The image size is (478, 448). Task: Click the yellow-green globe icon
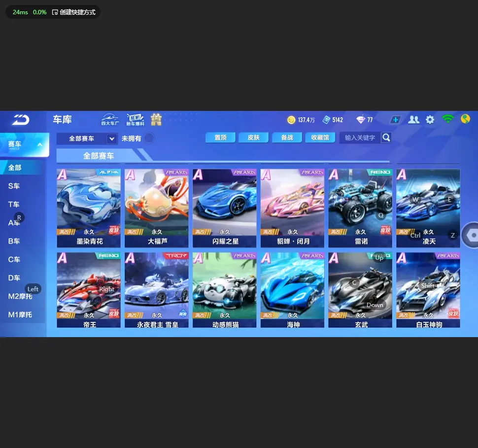(x=465, y=119)
